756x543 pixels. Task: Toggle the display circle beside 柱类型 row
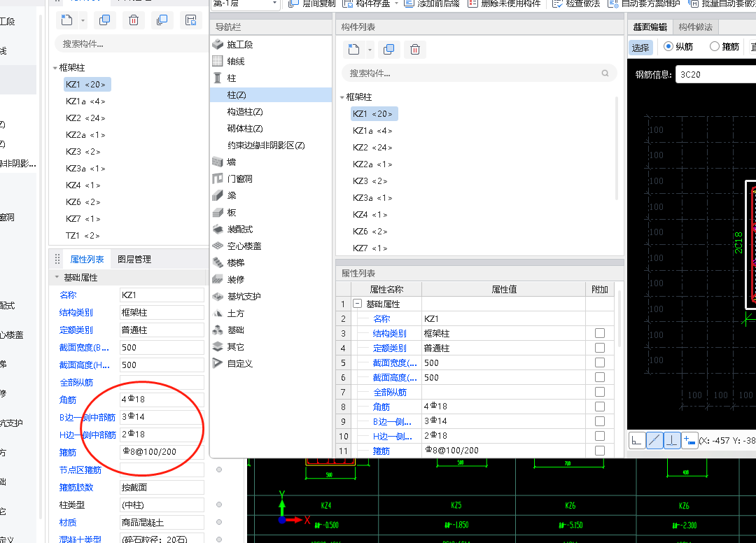pyautogui.click(x=219, y=505)
